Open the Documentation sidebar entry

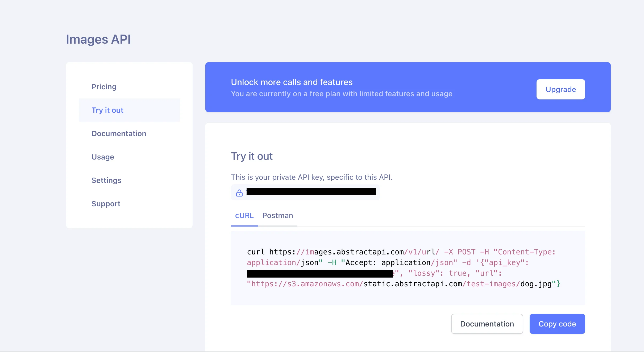click(x=119, y=133)
